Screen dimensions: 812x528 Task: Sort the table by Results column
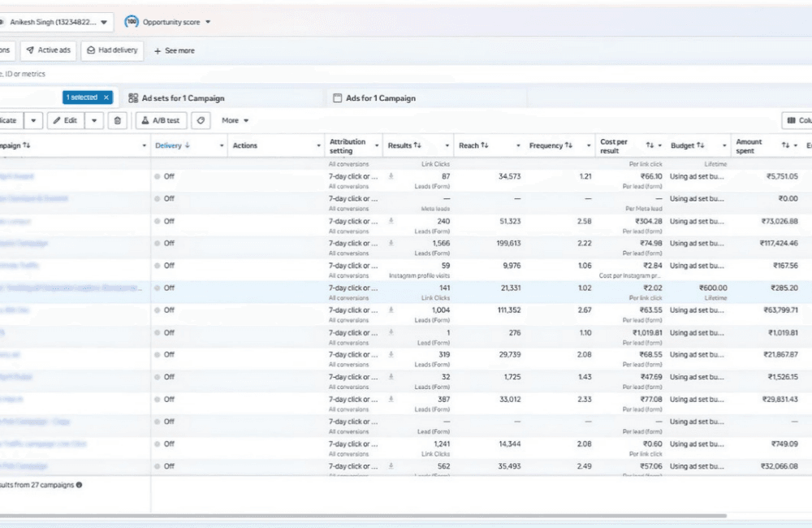point(404,145)
